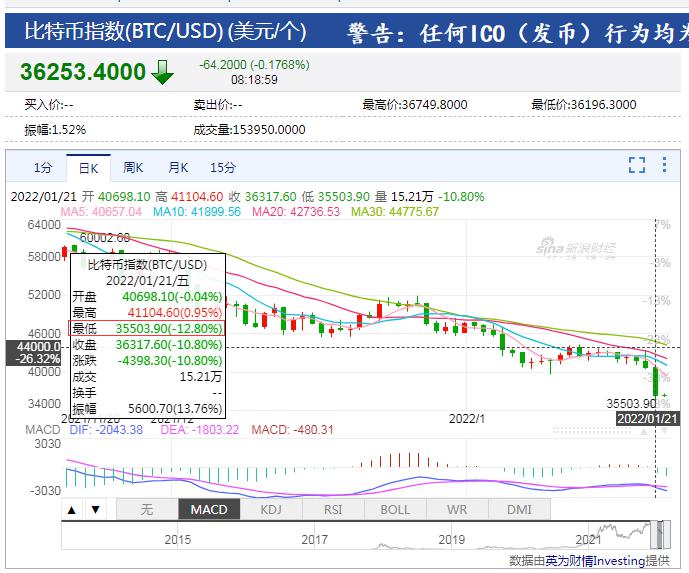The image size is (689, 573).
Task: Click the green down arrow price indicator
Action: coord(163,72)
